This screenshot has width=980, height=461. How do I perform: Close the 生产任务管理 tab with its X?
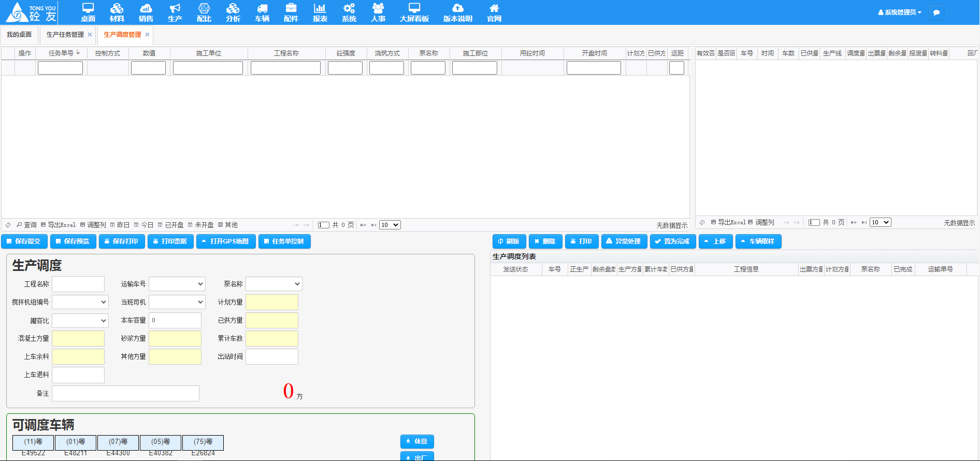point(90,35)
